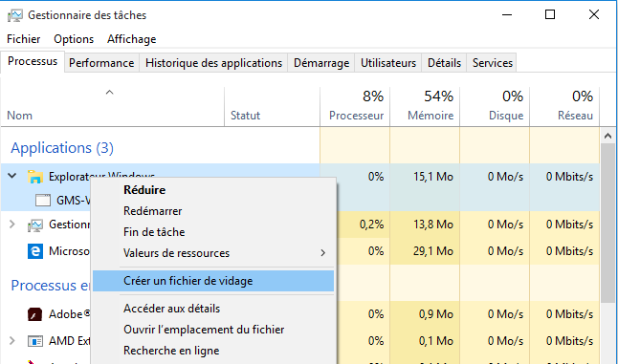
Task: Click the sort arrow above Nom column
Action: pyautogui.click(x=110, y=93)
